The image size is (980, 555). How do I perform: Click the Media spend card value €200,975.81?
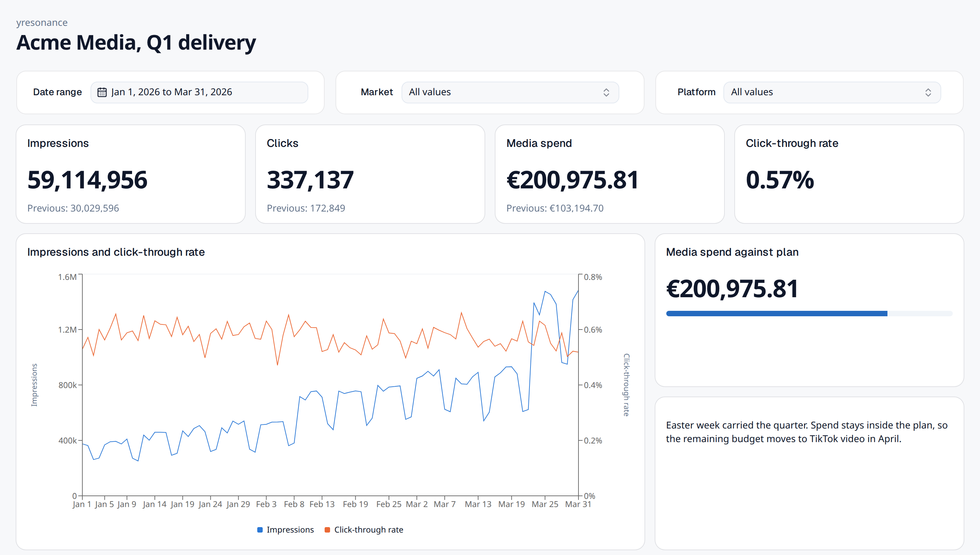[572, 180]
